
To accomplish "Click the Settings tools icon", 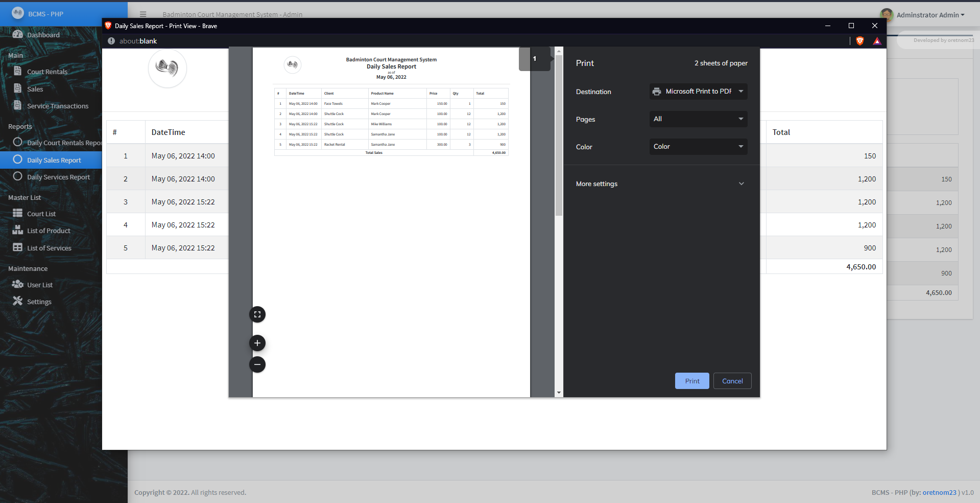I will [18, 301].
